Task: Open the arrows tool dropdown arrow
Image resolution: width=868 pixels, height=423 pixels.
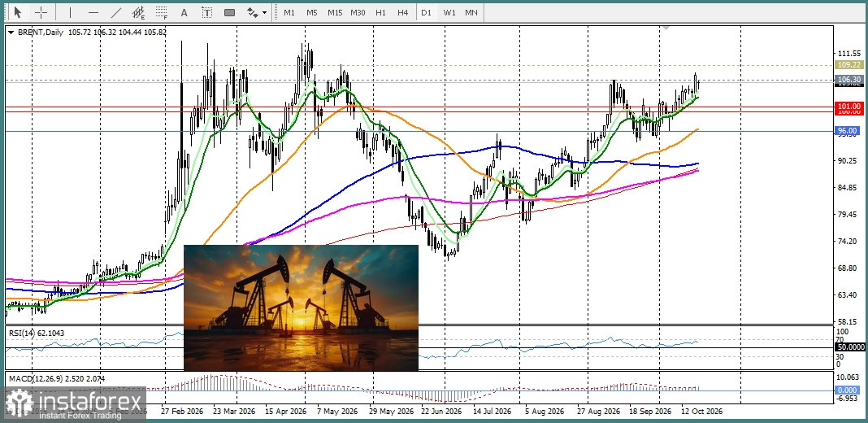Action: pyautogui.click(x=265, y=12)
